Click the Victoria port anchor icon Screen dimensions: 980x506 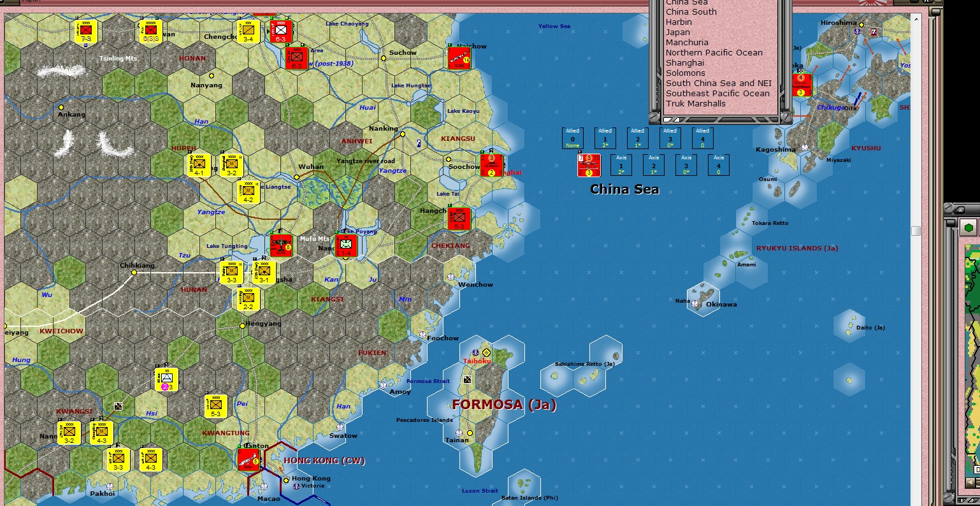point(296,486)
